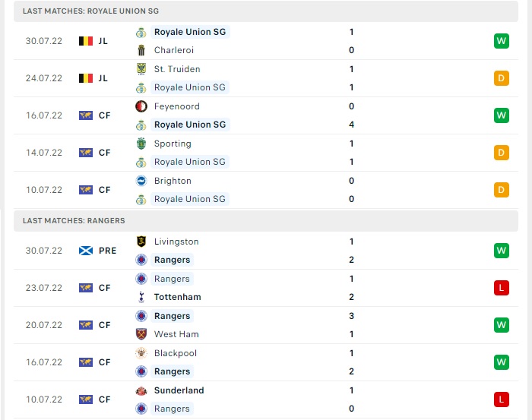Open Royale Union SG team link versus Feyenoord
Image resolution: width=532 pixels, height=420 pixels.
(x=190, y=125)
